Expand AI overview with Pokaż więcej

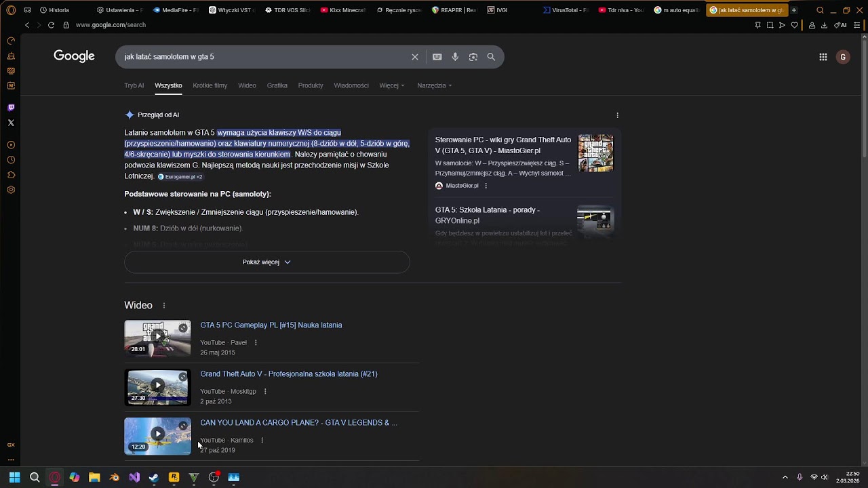267,262
